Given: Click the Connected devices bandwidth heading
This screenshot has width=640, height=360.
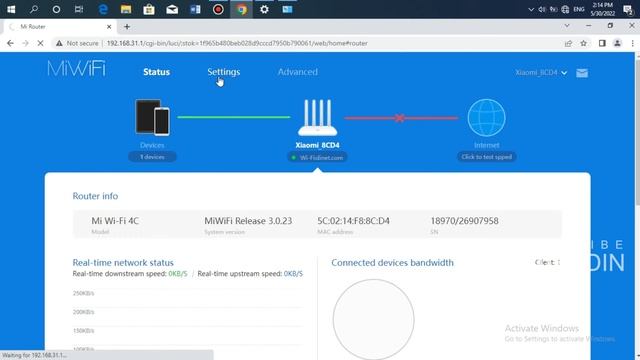Looking at the screenshot, I should (x=392, y=262).
